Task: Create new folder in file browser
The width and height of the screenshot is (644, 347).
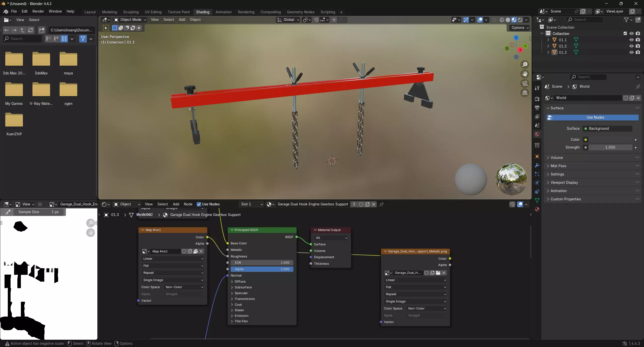Action: pyautogui.click(x=42, y=30)
